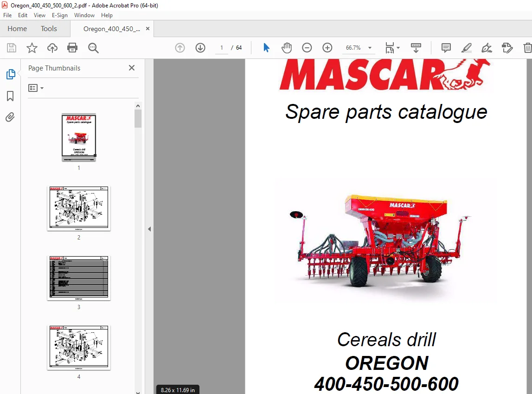The width and height of the screenshot is (532, 394).
Task: Click the Edit PDF stamp icon
Action: [x=507, y=48]
